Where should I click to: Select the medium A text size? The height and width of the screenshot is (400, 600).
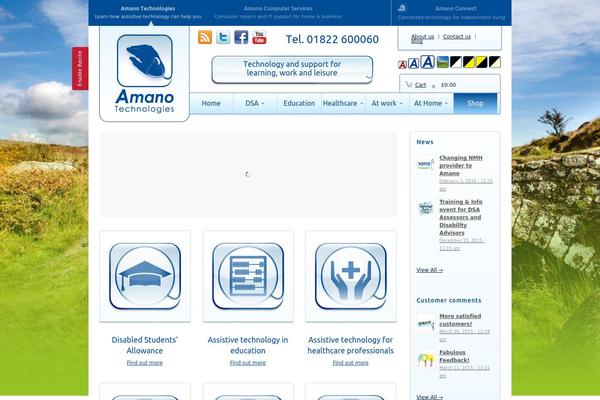(x=413, y=63)
